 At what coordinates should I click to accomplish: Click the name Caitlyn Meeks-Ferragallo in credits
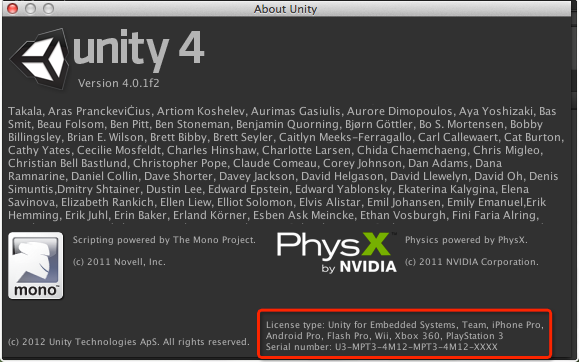(x=345, y=137)
